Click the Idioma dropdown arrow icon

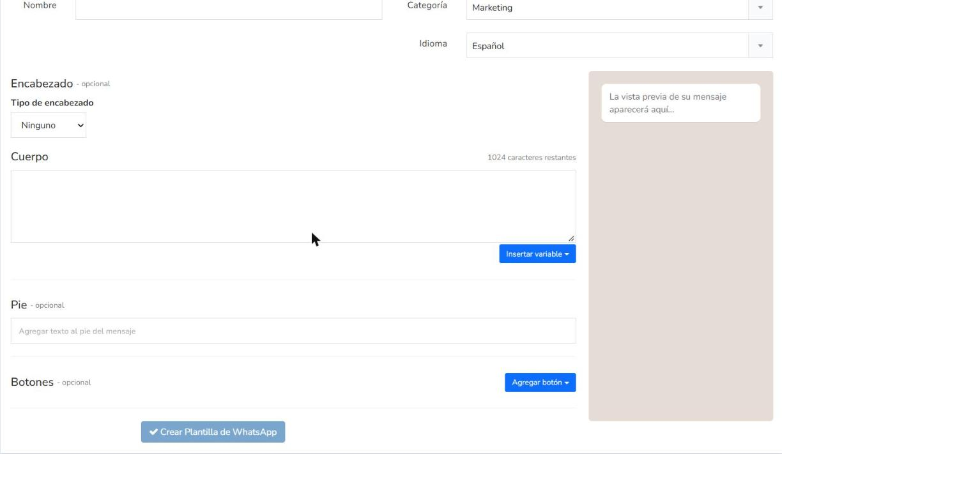[760, 46]
